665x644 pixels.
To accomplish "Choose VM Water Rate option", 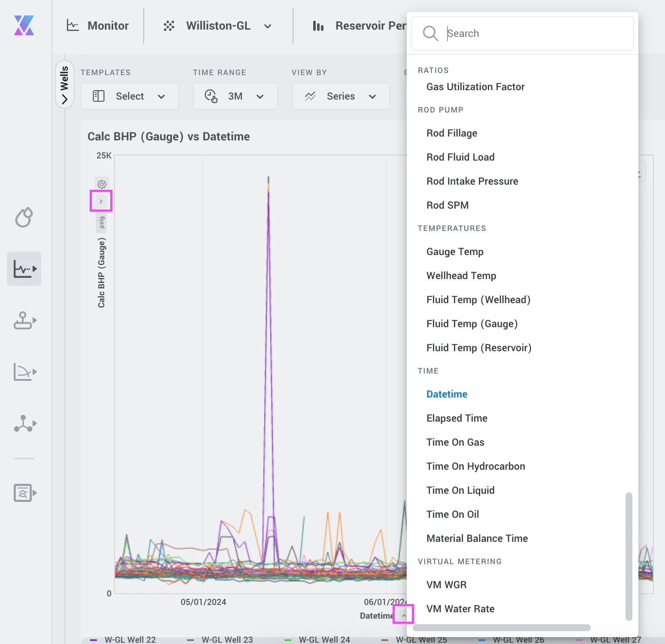I will pos(460,609).
